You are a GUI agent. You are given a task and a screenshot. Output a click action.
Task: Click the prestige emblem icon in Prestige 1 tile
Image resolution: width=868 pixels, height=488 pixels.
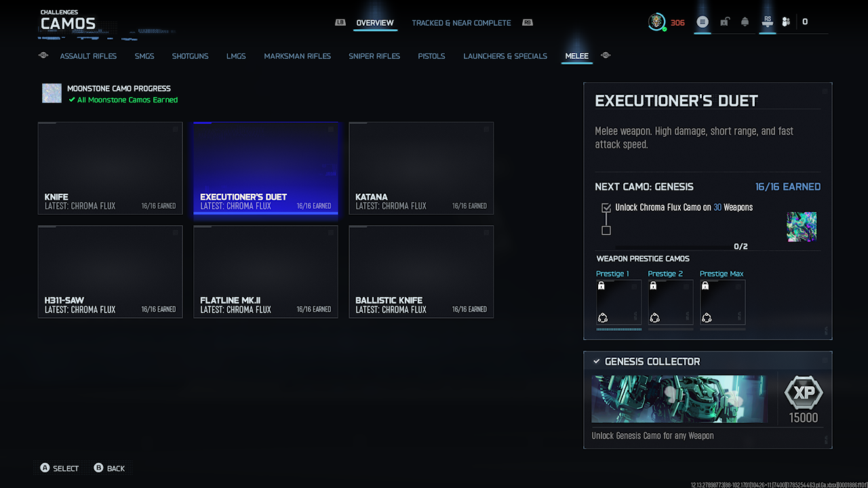click(603, 317)
